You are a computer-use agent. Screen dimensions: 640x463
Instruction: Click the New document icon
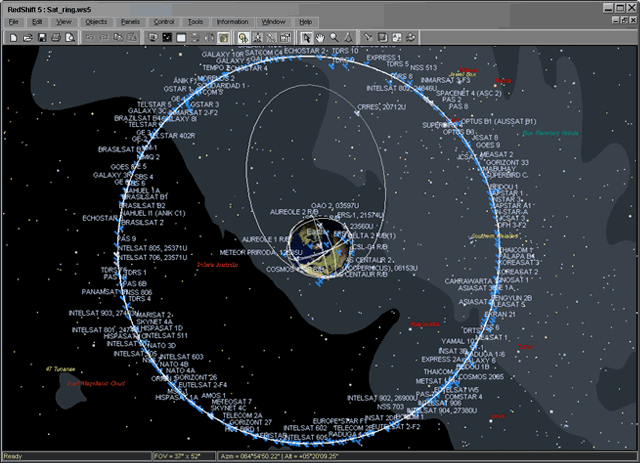click(13, 37)
